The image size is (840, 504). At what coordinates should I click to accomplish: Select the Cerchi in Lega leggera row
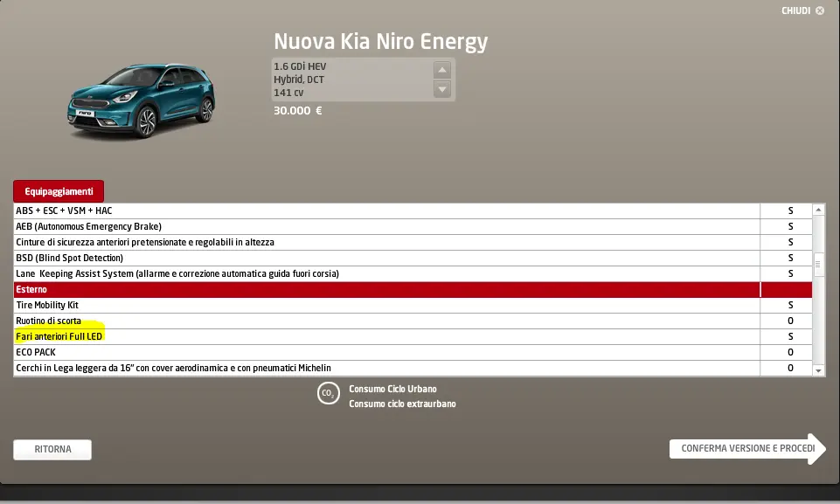[413, 368]
